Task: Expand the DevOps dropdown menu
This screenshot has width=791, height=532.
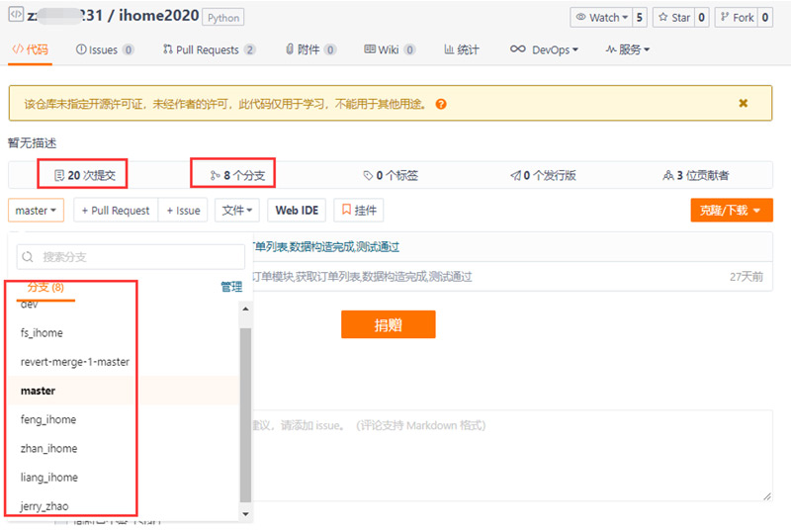Action: (545, 49)
